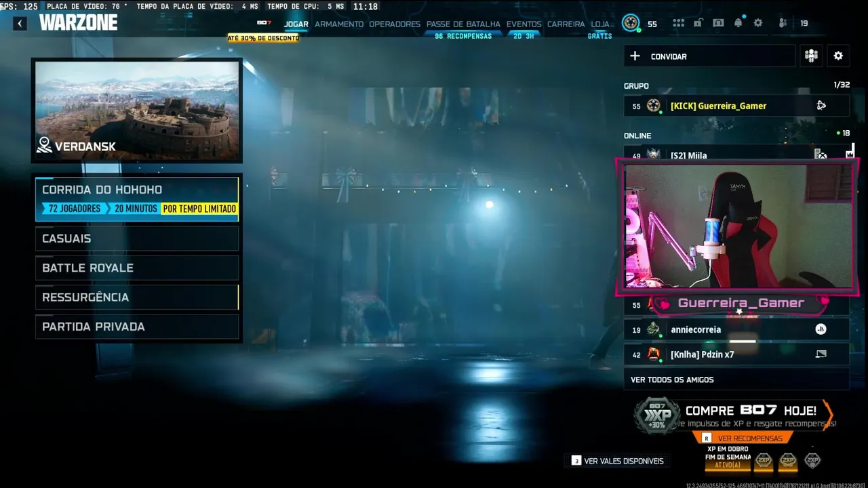
Task: Open the player emblem profile at top
Action: (631, 23)
